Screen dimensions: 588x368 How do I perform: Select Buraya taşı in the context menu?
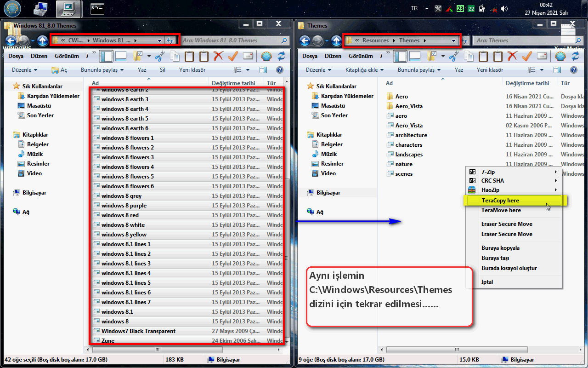(514, 258)
